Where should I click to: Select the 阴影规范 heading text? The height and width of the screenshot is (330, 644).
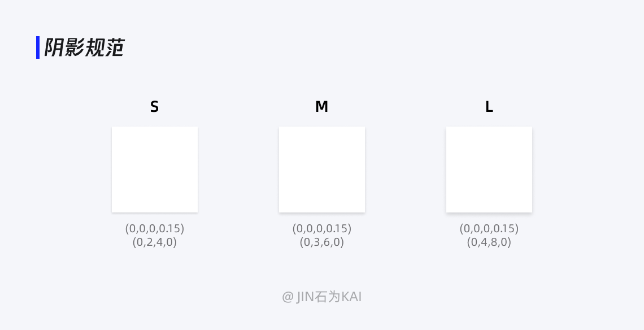coord(84,47)
